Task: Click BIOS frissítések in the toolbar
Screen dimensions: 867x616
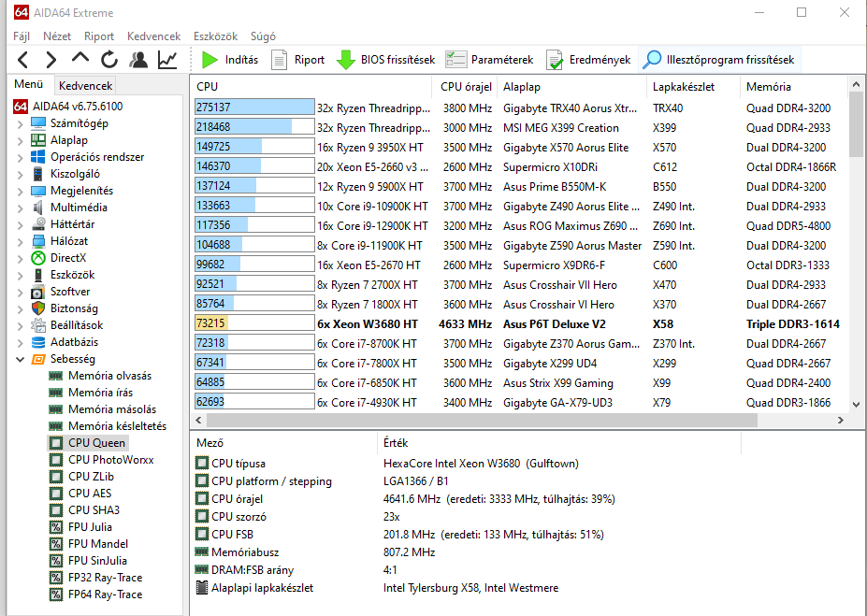Action: pos(385,60)
